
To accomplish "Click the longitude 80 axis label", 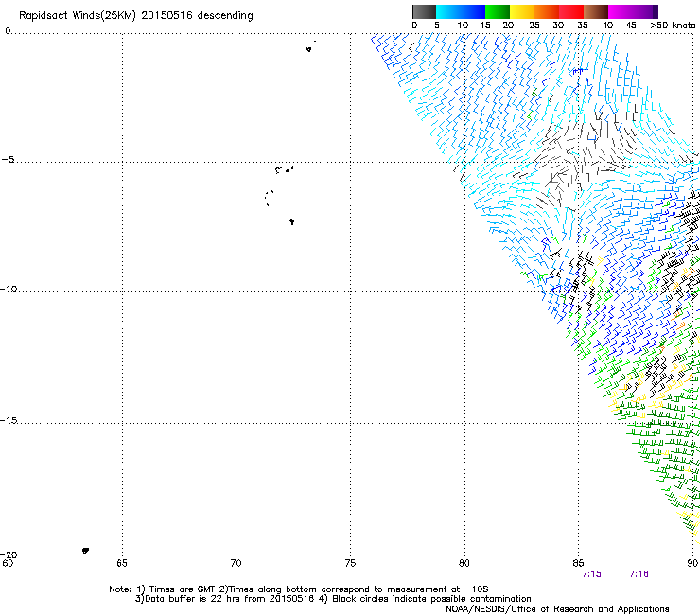I will tap(464, 563).
